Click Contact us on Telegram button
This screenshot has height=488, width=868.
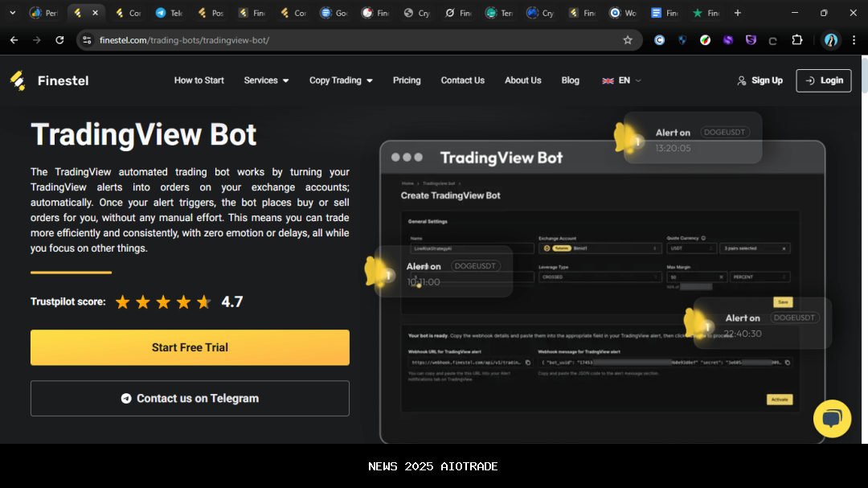click(190, 398)
